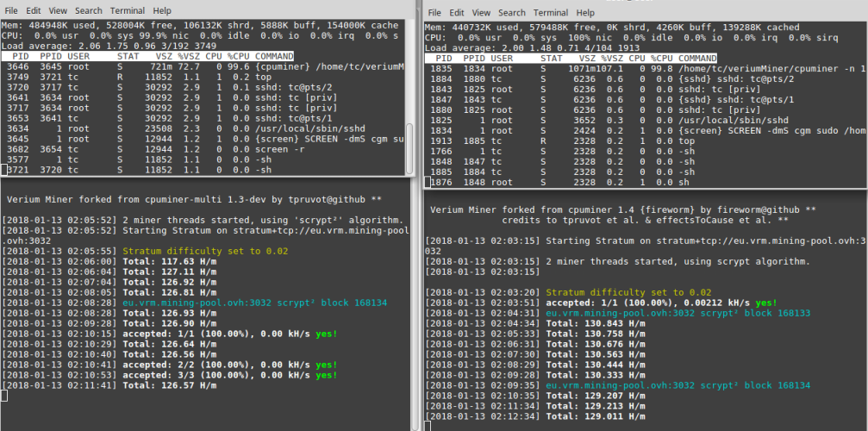Click 'Mem: 440732K used' line in right terminal

click(612, 27)
